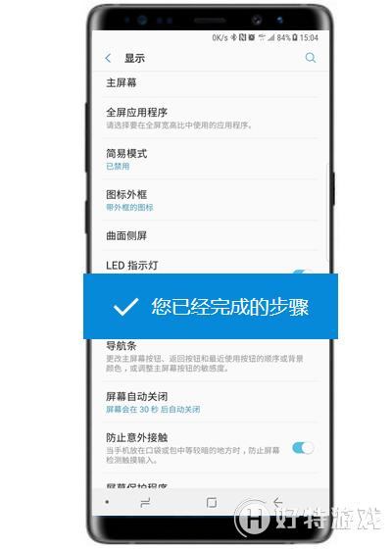Viewport: 392px width, 549px height.
Task: Open 全屏应用程序 option
Action: (211, 118)
